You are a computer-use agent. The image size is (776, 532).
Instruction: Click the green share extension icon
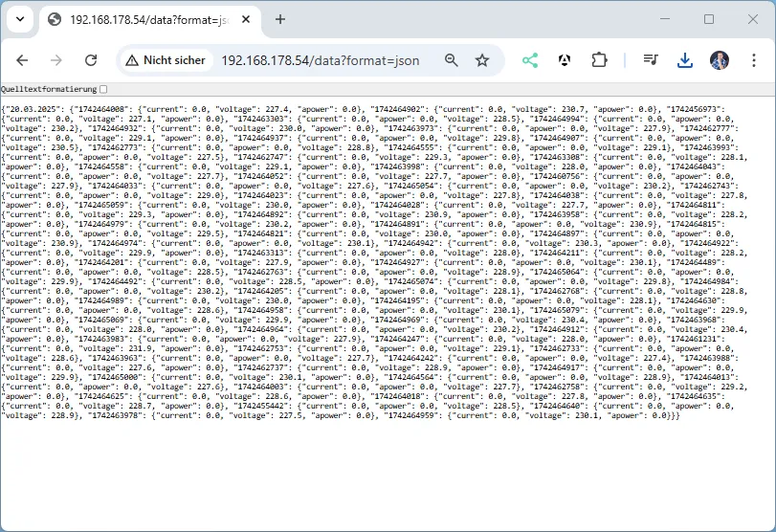[x=529, y=60]
